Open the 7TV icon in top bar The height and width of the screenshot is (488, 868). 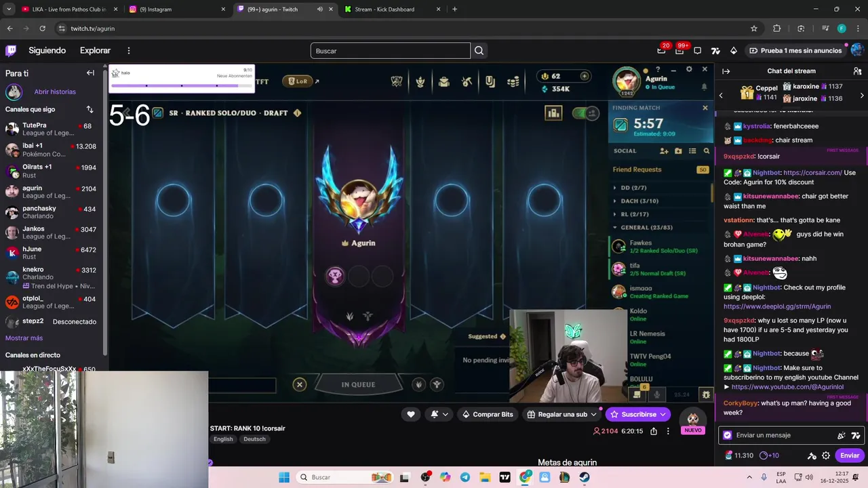point(715,50)
